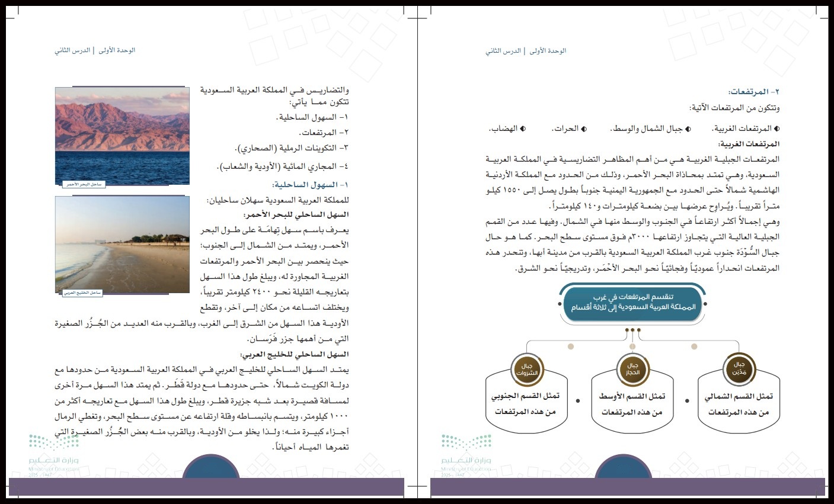Click the subheading 'السهل الساحلي للبحر الأحمر:'

click(296, 214)
